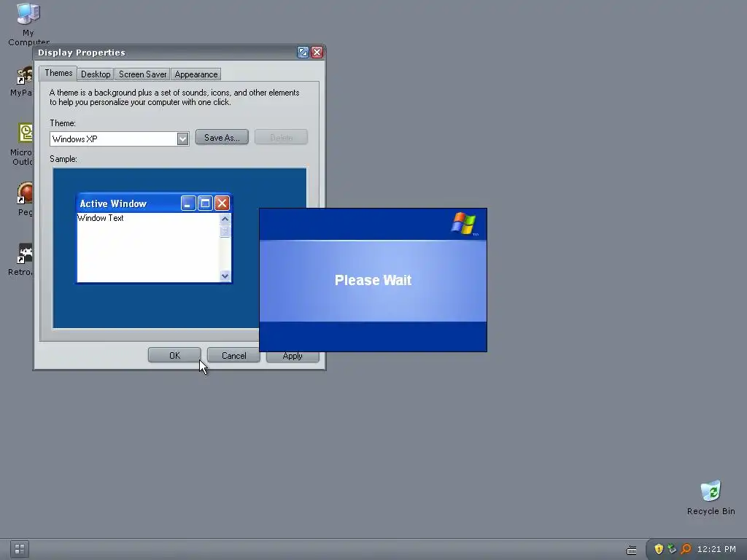Switch to the Desktop tab
The height and width of the screenshot is (560, 747).
96,74
